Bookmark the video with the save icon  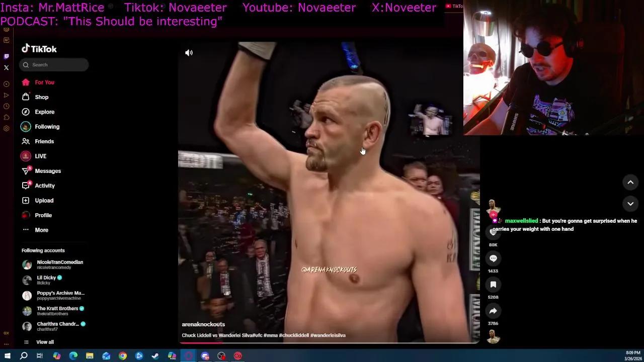(493, 285)
